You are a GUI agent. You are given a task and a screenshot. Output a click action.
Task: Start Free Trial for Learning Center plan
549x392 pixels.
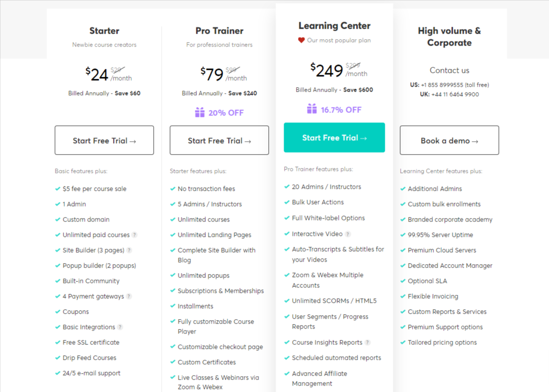[x=334, y=137]
